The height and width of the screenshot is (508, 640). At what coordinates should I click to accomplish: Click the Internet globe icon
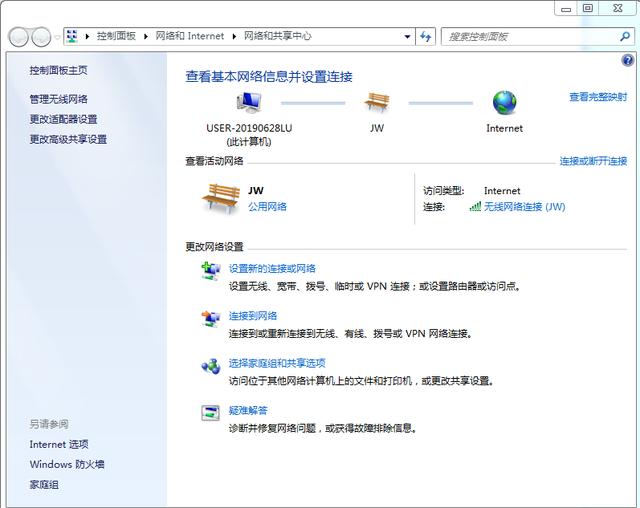coord(504,102)
